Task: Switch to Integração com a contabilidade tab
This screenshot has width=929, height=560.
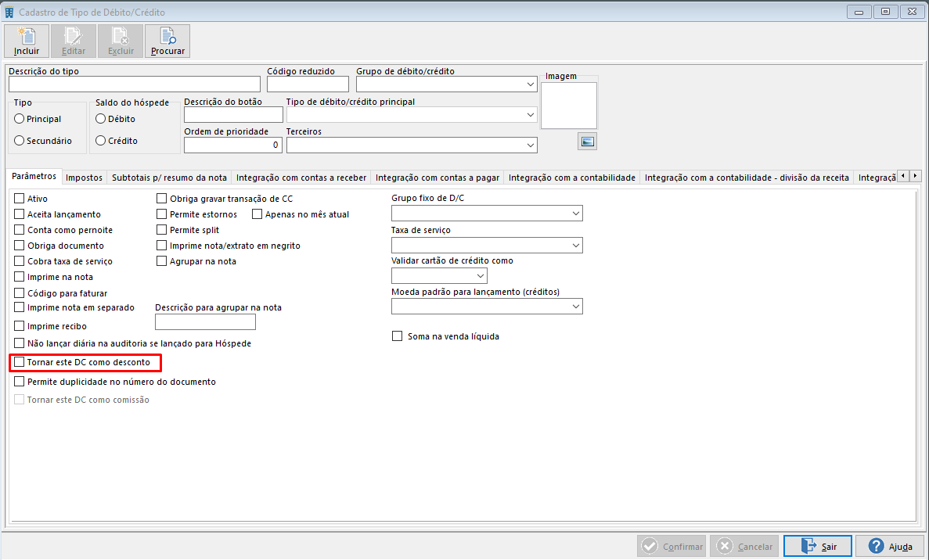Action: pyautogui.click(x=572, y=178)
